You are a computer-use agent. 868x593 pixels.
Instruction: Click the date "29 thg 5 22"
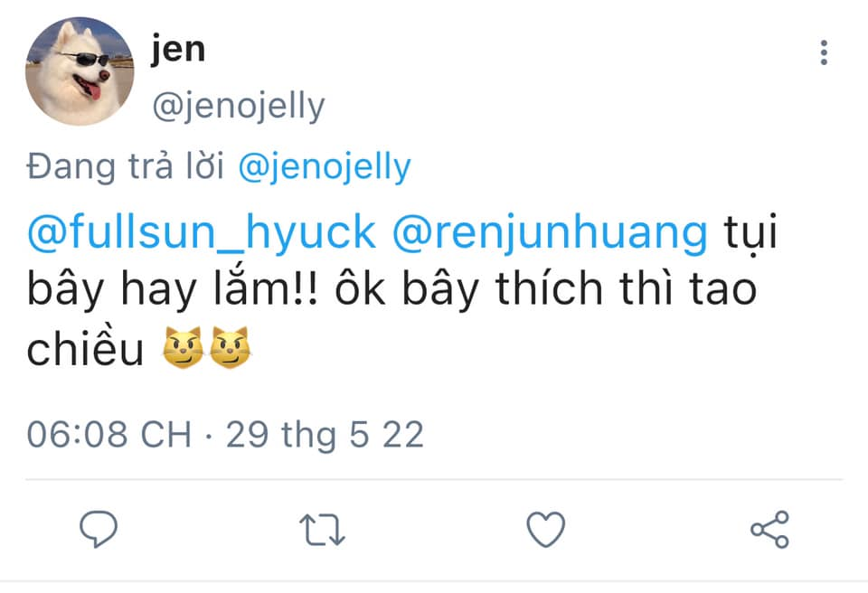(325, 435)
